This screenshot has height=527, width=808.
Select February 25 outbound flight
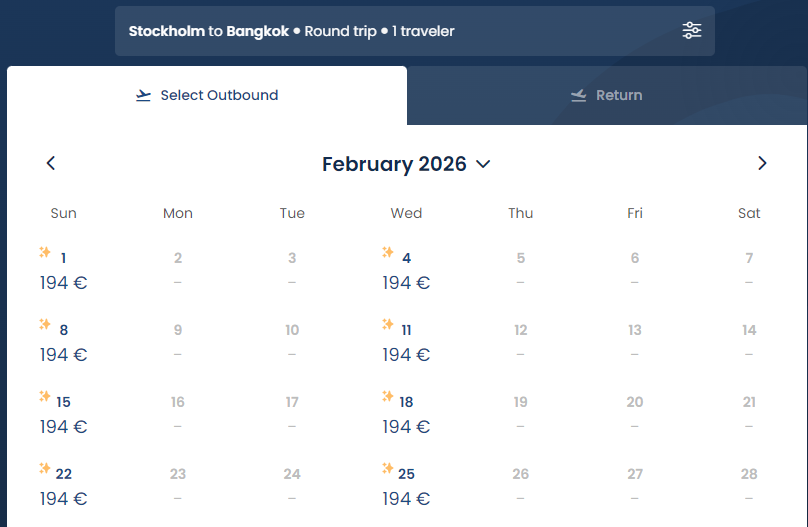406,486
